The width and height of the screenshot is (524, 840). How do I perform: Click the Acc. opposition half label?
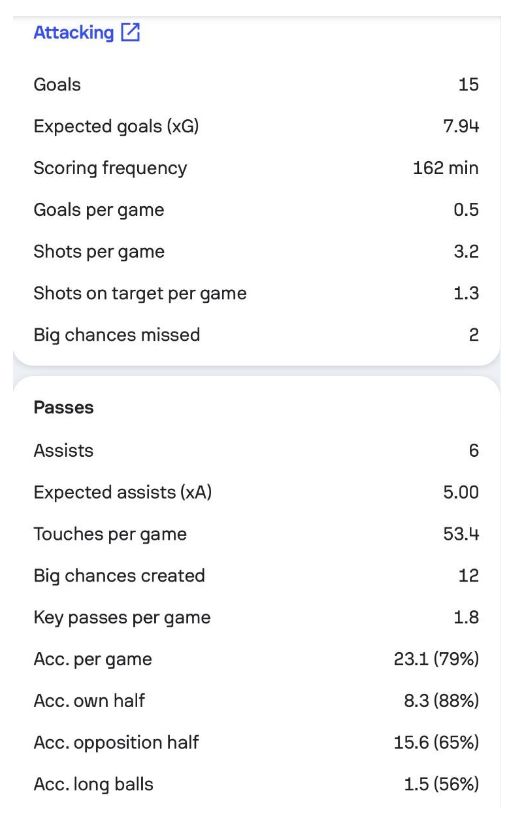116,743
